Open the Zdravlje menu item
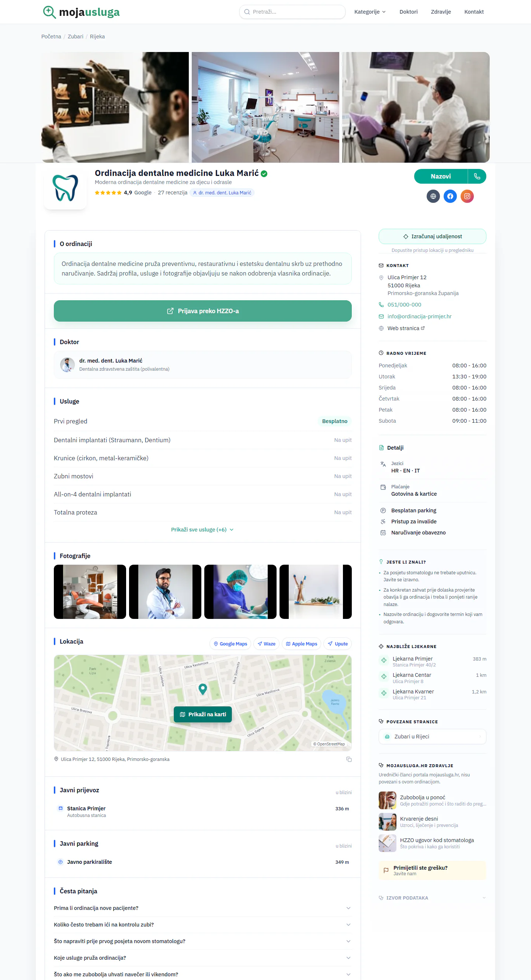Image resolution: width=531 pixels, height=980 pixels. pyautogui.click(x=441, y=12)
